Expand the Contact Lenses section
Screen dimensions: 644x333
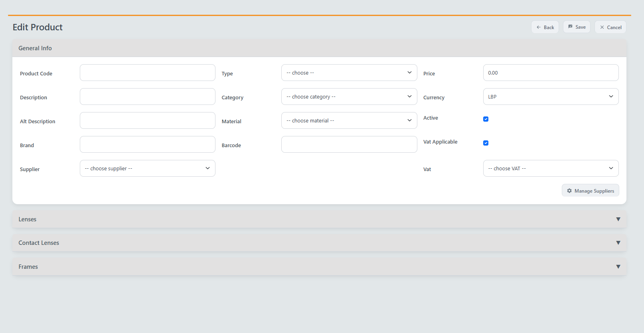pyautogui.click(x=319, y=243)
